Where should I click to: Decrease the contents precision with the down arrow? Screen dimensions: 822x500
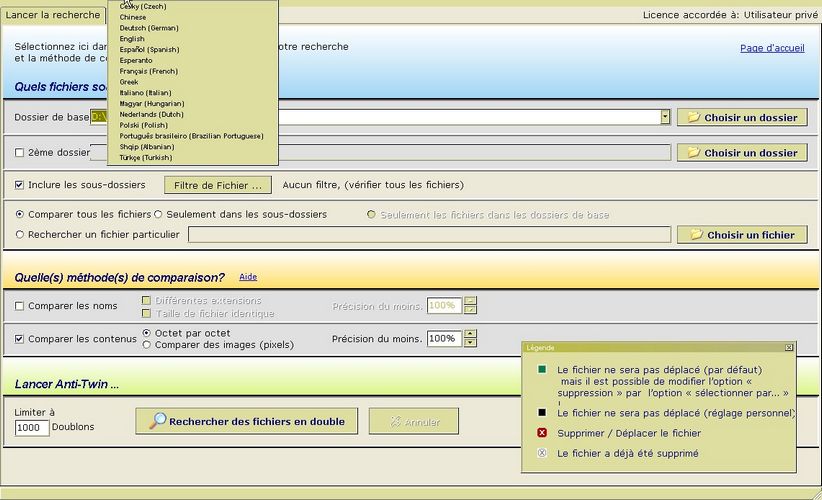(x=470, y=343)
